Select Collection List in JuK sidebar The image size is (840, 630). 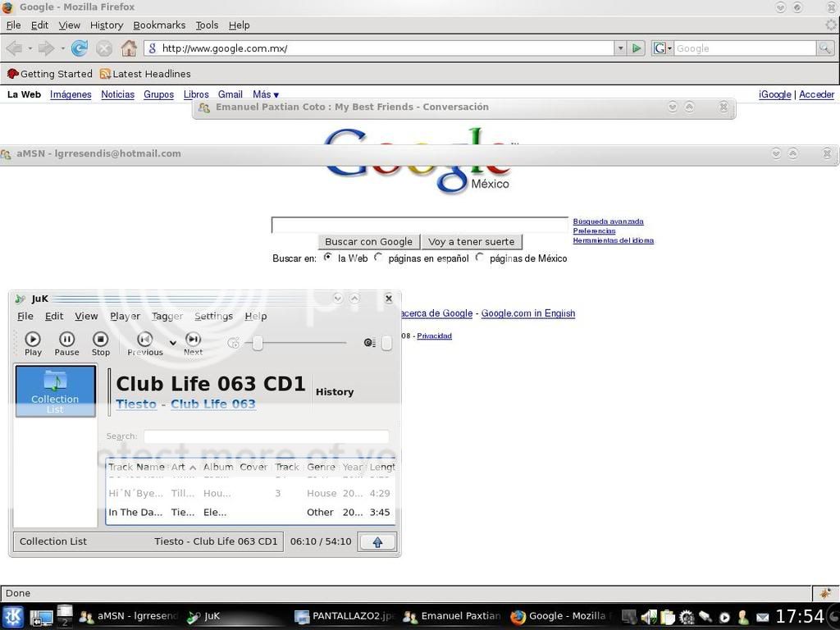click(x=55, y=391)
